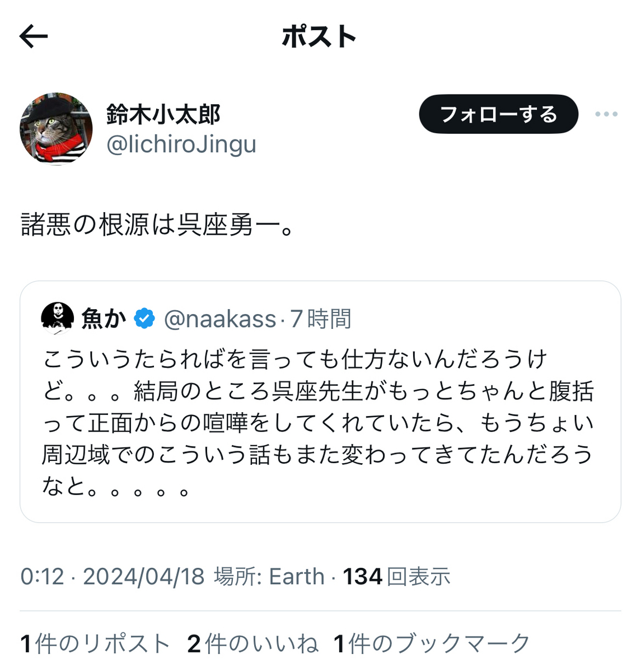This screenshot has width=641, height=672.
Task: Open the quoted post body text
Action: [x=319, y=422]
